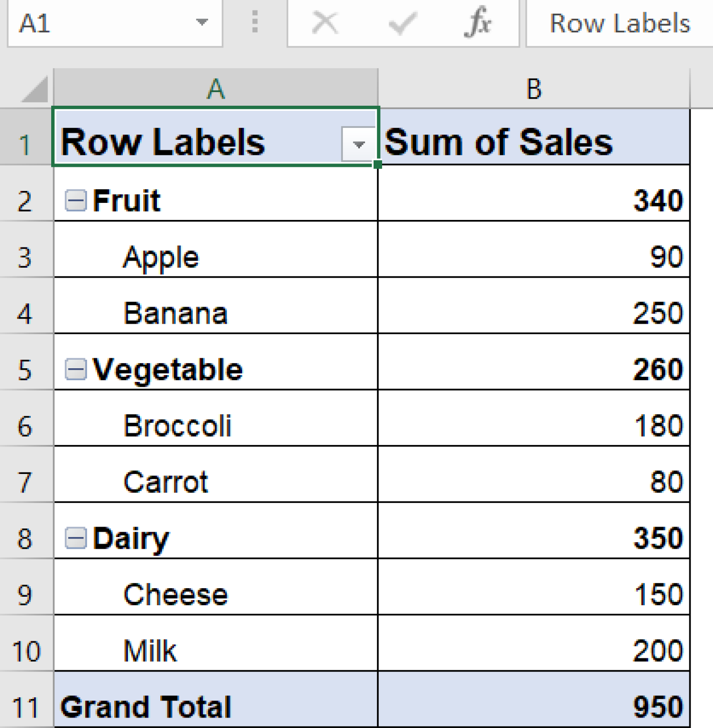Click inside the Name Box
Viewport: 713px width, 728px height.
[95, 22]
